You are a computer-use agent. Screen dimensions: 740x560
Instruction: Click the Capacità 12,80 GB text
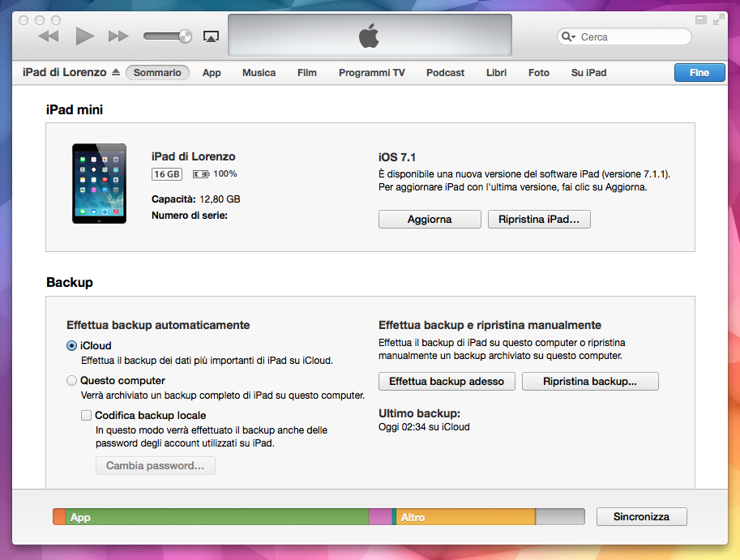click(x=196, y=199)
